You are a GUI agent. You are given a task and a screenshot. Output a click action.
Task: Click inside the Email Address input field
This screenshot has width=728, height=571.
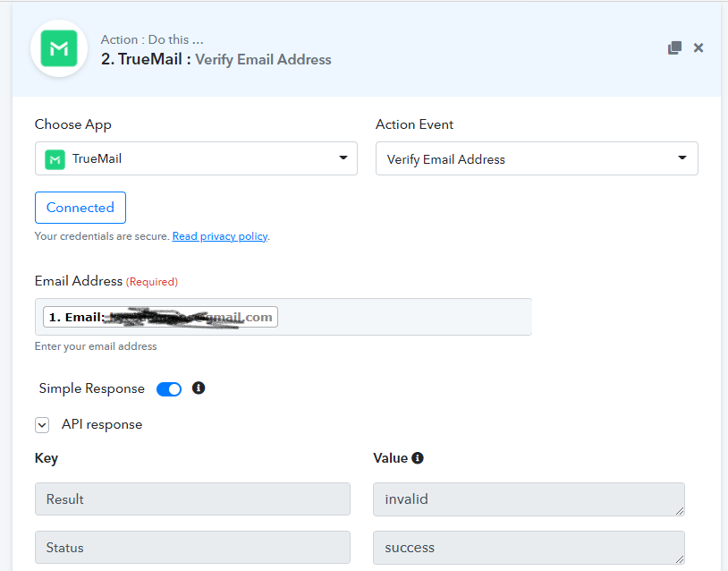[x=402, y=317]
